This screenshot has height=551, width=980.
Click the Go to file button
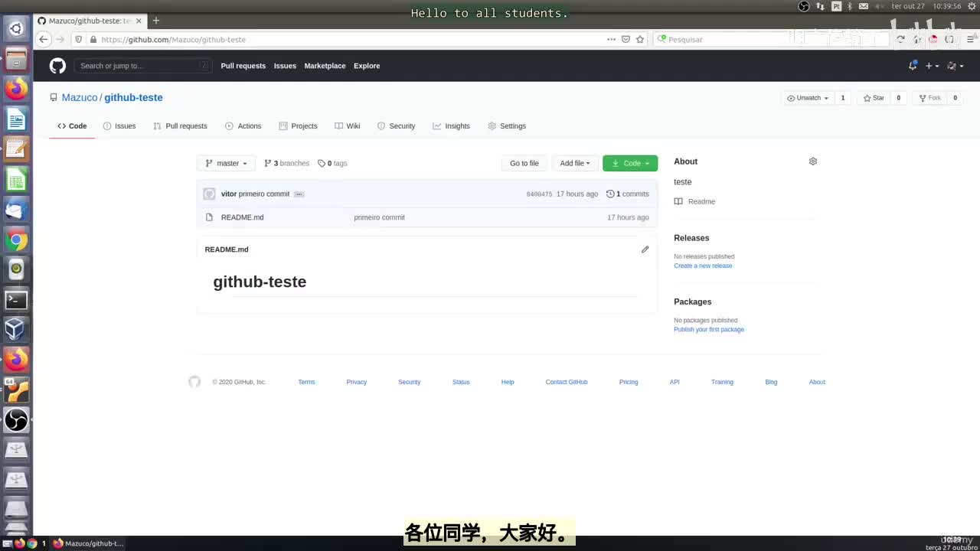(x=524, y=163)
